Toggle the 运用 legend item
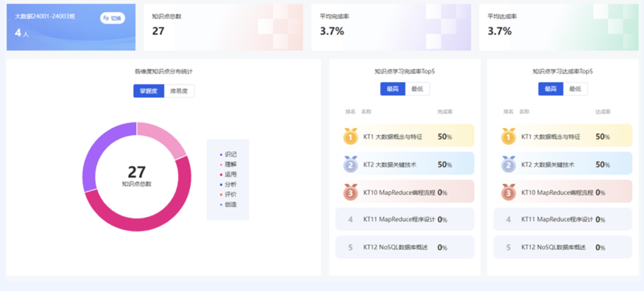Viewport: 644px width, 291px height. pos(228,174)
